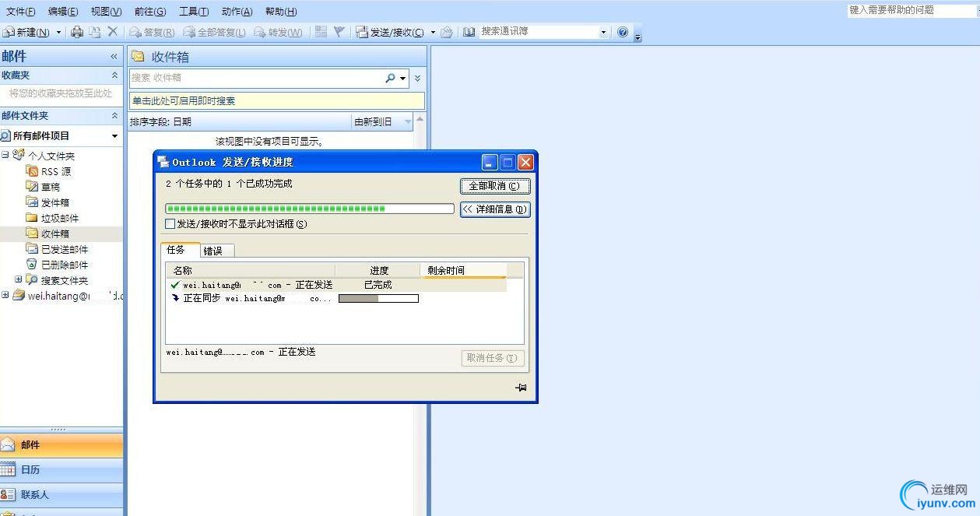
Task: Check 发送/接收时不显示此对话框 checkbox
Action: pos(170,224)
